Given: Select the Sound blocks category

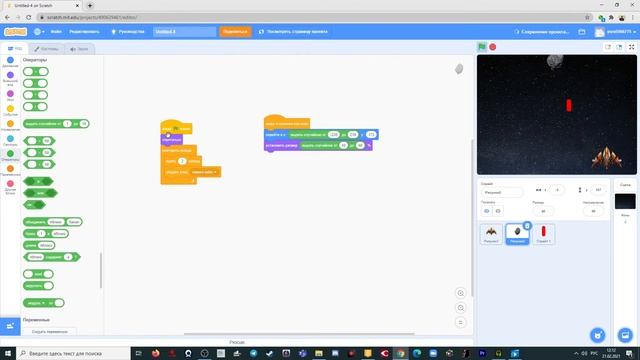Looking at the screenshot, I should (10, 96).
